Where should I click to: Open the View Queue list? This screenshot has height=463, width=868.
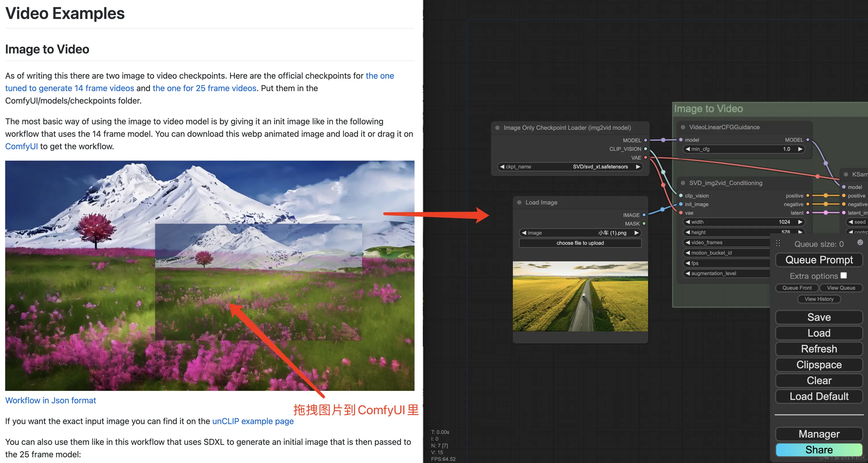point(841,288)
